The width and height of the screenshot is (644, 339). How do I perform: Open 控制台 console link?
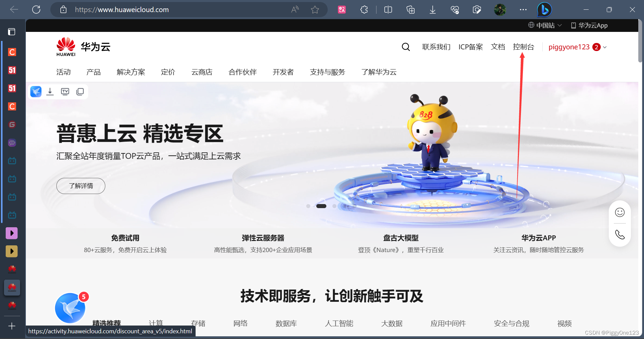[x=523, y=47]
